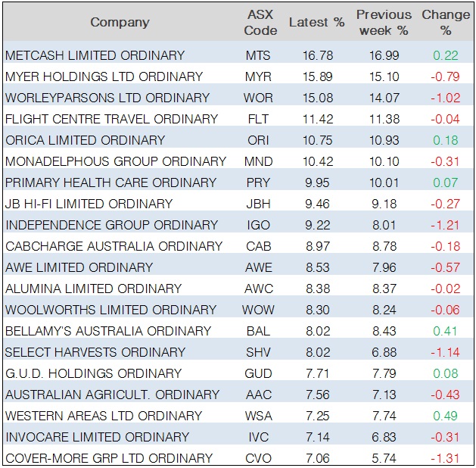
Task: Select the METCASH LIMITED ORDINARY cell
Action: (x=95, y=55)
